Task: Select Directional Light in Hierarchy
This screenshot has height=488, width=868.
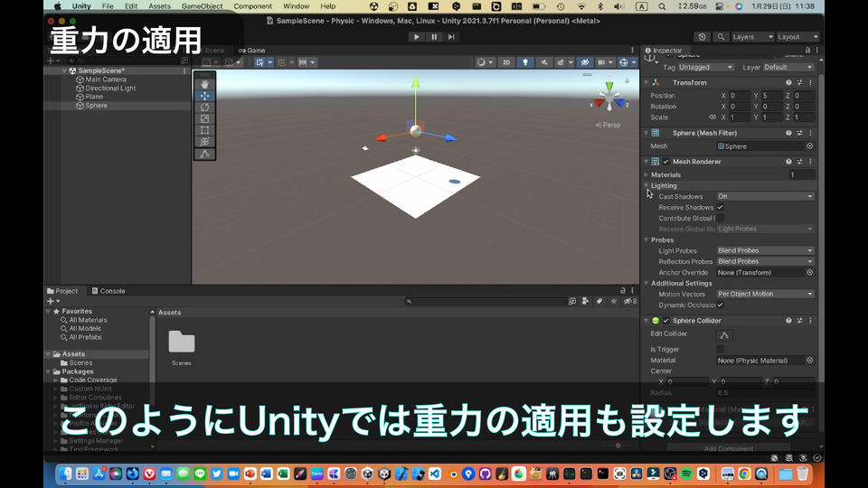Action: [110, 89]
